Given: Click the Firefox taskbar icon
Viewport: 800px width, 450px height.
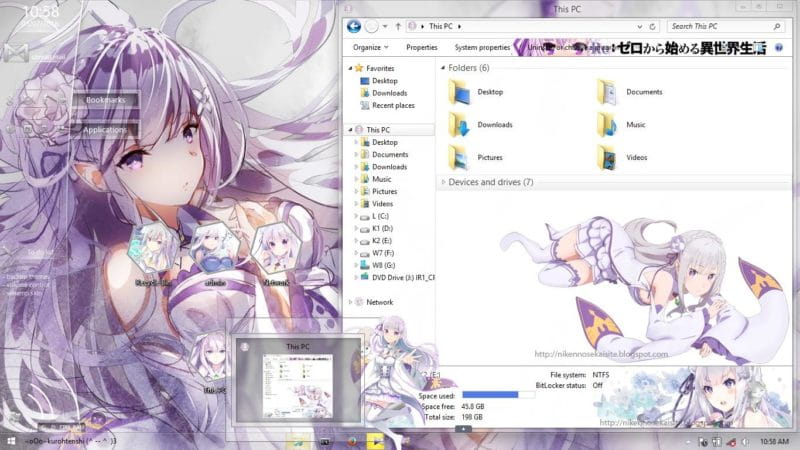Looking at the screenshot, I should click(x=353, y=441).
